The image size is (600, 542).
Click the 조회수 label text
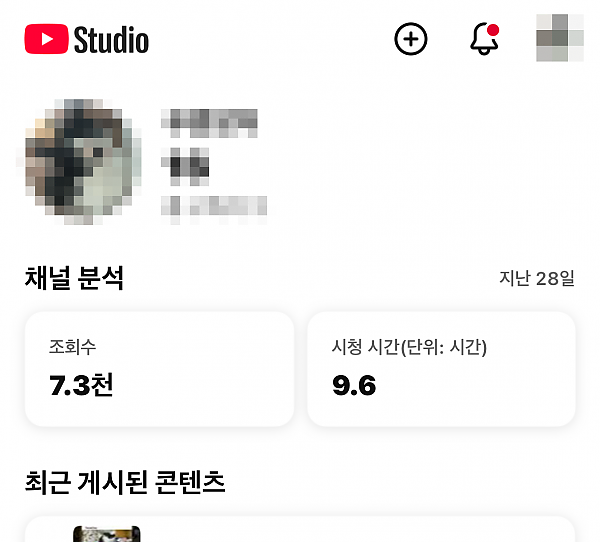tap(72, 347)
